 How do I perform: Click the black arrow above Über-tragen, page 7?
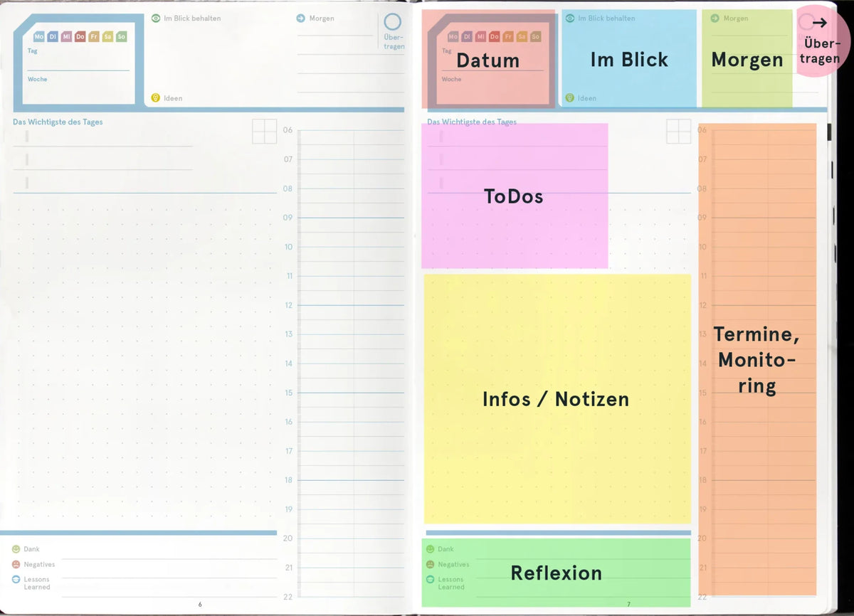819,23
